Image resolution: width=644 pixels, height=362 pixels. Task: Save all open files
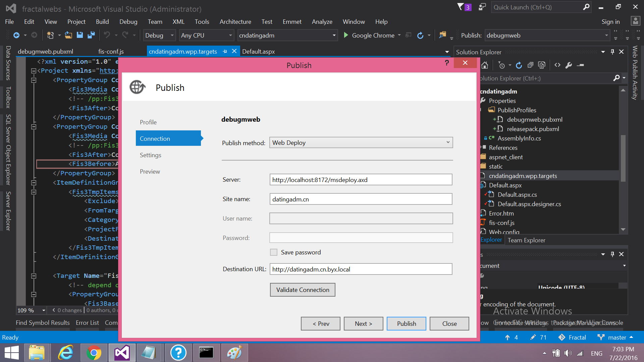(91, 35)
